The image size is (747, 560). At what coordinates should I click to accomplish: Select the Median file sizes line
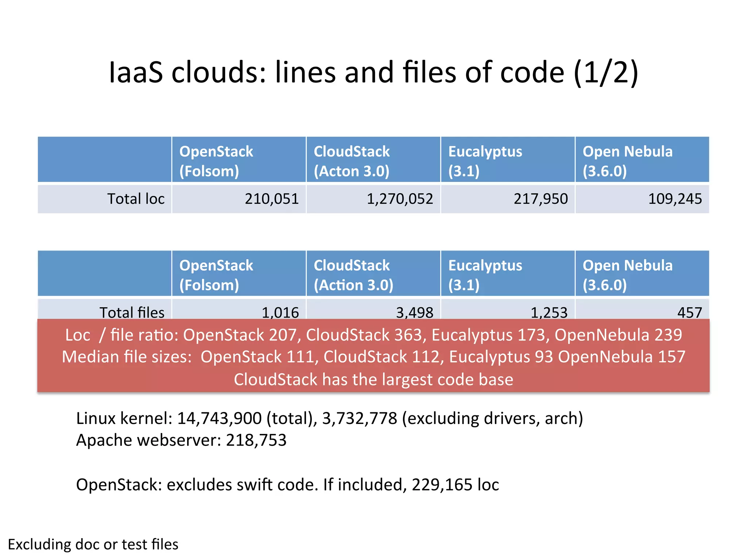(373, 357)
